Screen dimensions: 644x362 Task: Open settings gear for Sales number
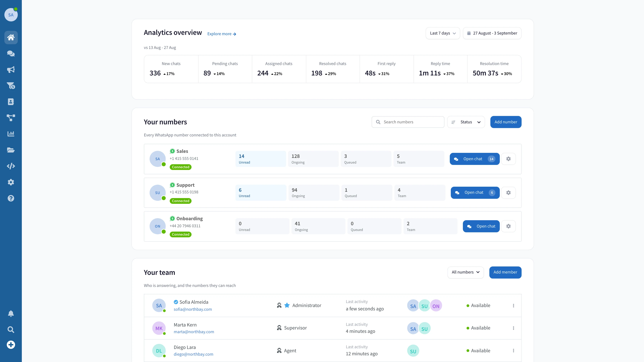point(508,159)
